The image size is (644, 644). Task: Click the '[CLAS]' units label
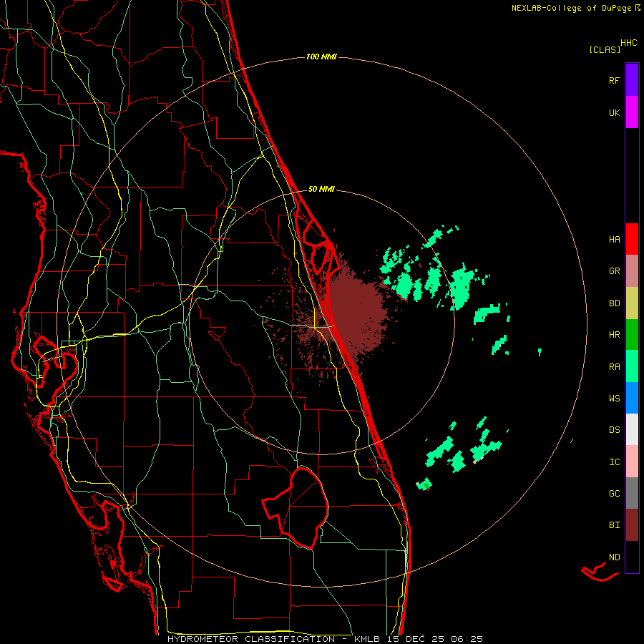pyautogui.click(x=605, y=49)
